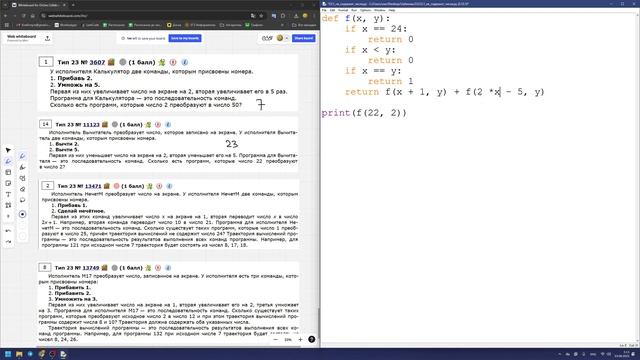Select the frame tool in whiteboard toolbar
640x360 pixels.
point(8,172)
